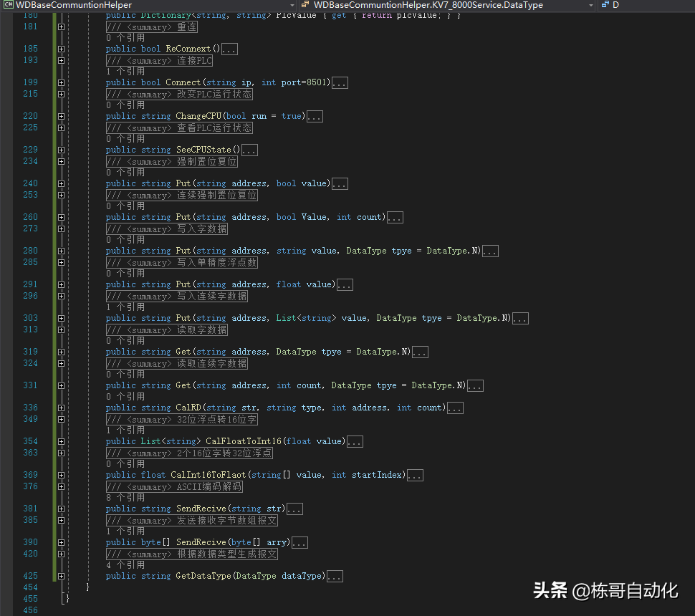Expand the ChangeCPU method outline box
The width and height of the screenshot is (695, 616).
(x=61, y=117)
